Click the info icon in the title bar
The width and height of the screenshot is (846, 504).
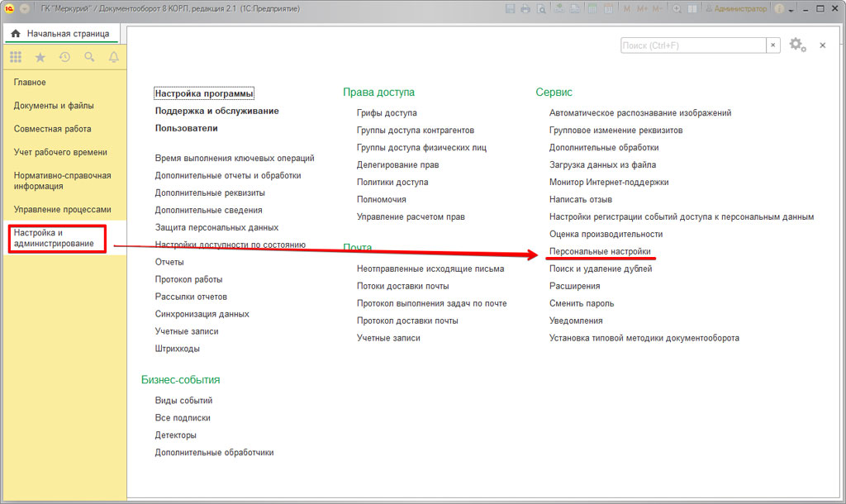pos(778,8)
